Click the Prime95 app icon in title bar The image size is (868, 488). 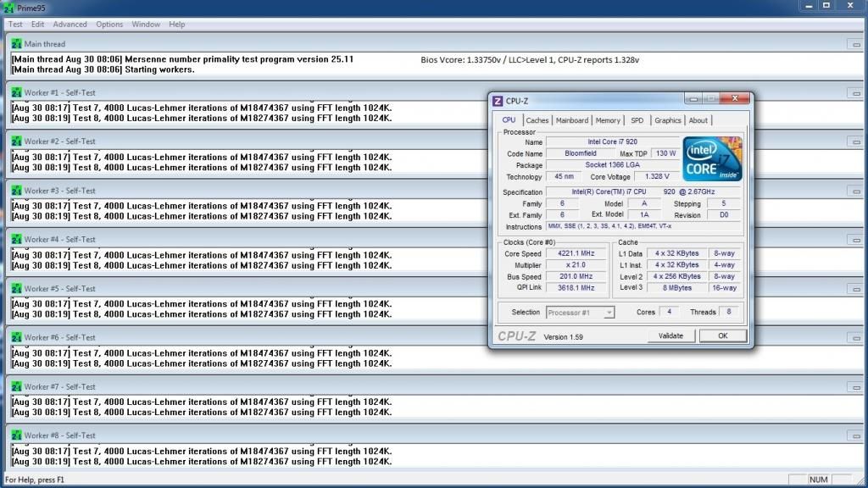(8, 8)
